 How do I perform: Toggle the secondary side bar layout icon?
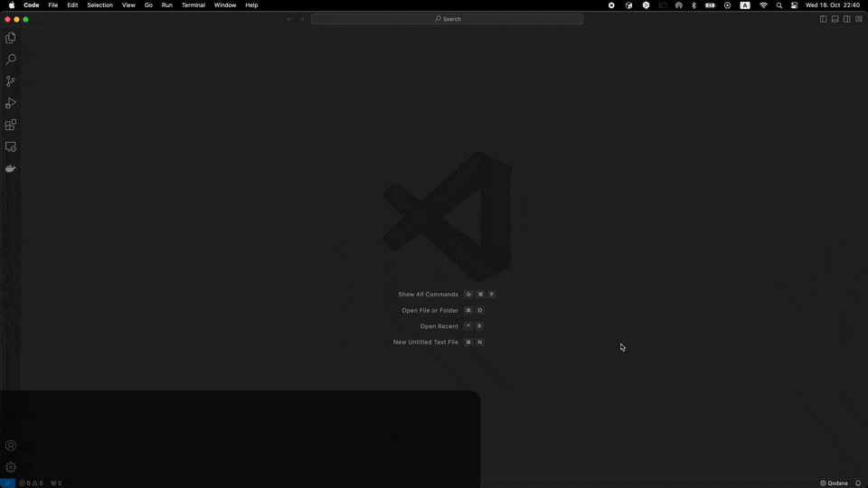click(847, 19)
